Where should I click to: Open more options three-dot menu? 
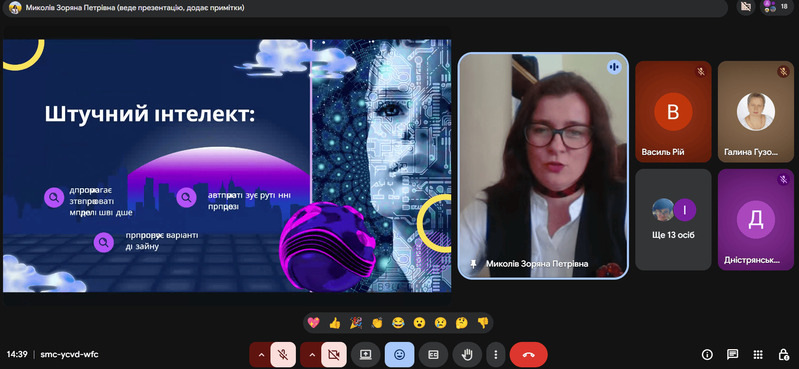click(x=495, y=355)
